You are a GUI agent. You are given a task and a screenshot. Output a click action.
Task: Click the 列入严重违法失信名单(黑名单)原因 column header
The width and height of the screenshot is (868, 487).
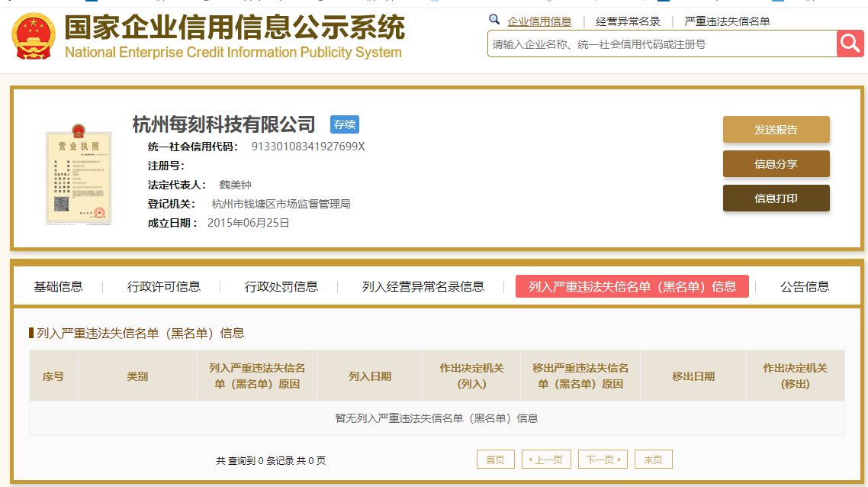coord(257,376)
